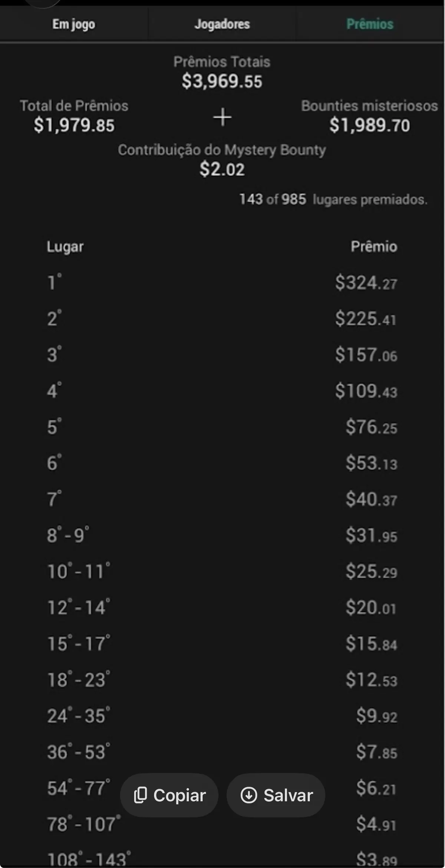
Task: Click the Mystery Bounty contribution $2.02
Action: click(x=222, y=169)
